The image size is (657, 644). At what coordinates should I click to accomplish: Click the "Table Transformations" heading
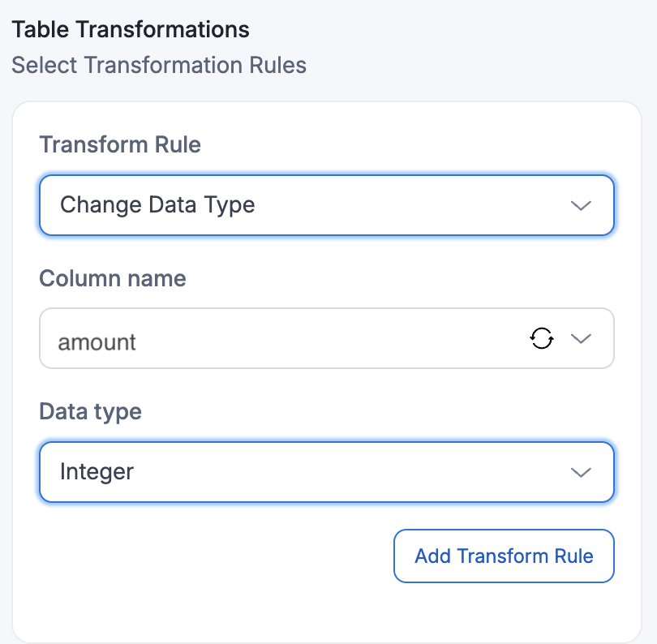[x=131, y=30]
